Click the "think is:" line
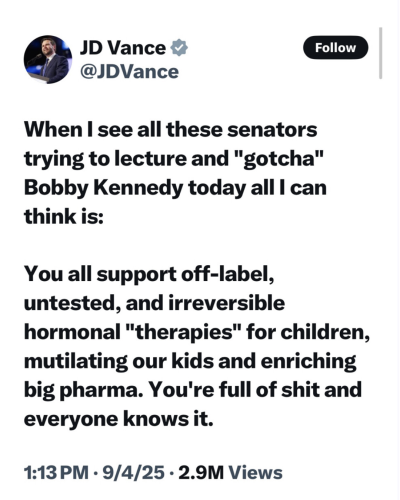 (64, 216)
